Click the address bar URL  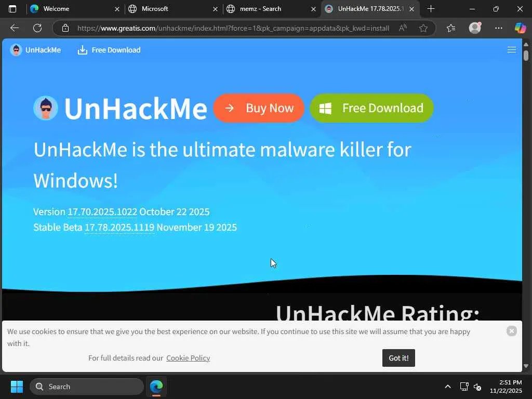(233, 28)
